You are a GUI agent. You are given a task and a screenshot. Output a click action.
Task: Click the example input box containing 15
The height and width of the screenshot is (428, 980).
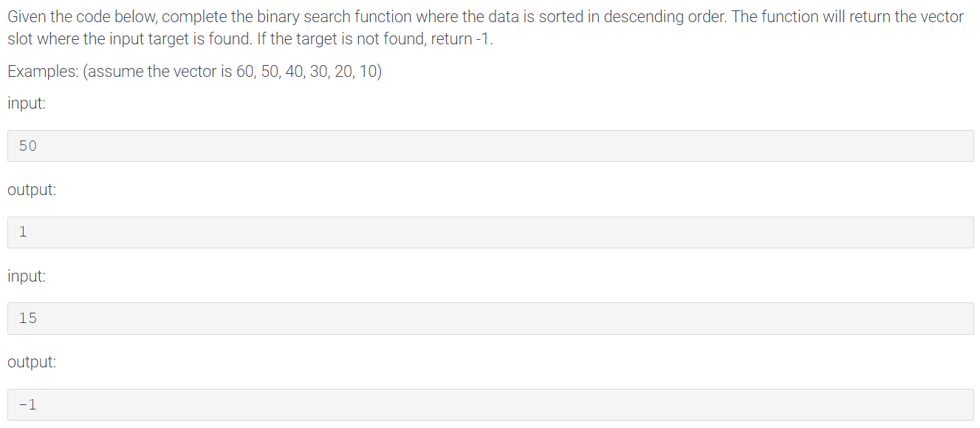tap(490, 319)
